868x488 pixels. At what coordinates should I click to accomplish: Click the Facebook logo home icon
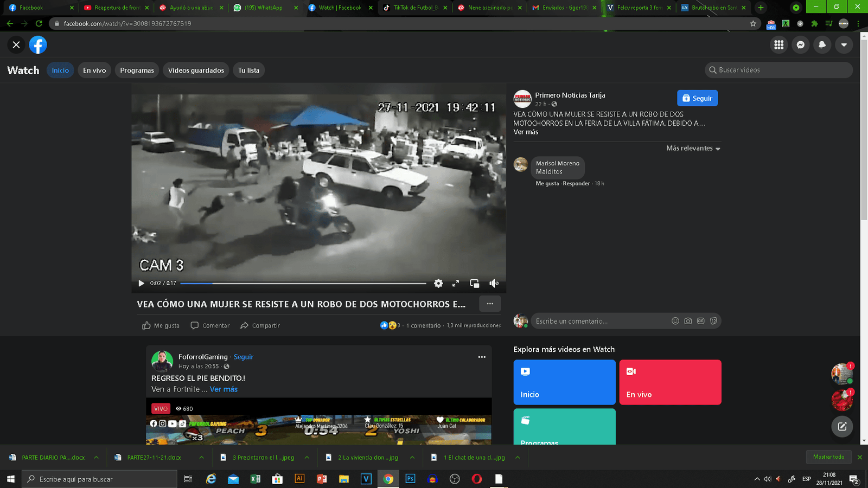(x=38, y=45)
